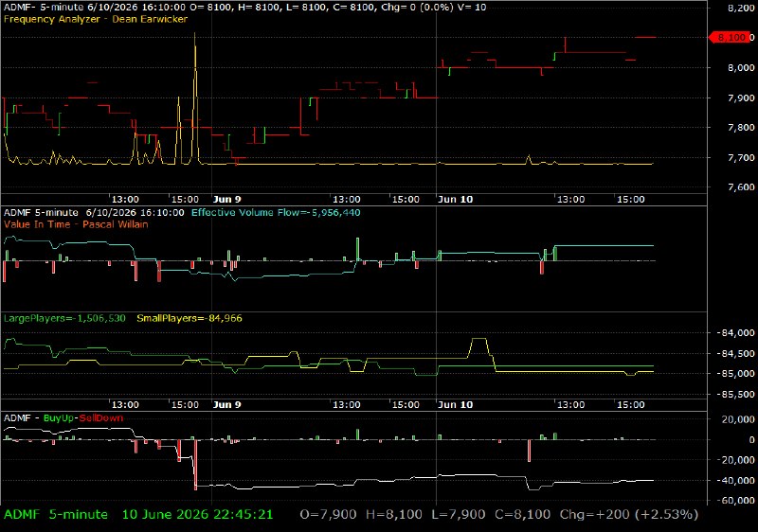The height and width of the screenshot is (532, 758).
Task: Click the -84,500 axis label
Action: pyautogui.click(x=735, y=353)
